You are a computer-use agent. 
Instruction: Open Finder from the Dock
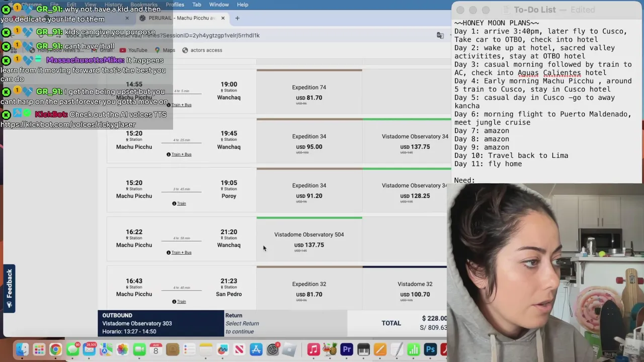(x=22, y=349)
